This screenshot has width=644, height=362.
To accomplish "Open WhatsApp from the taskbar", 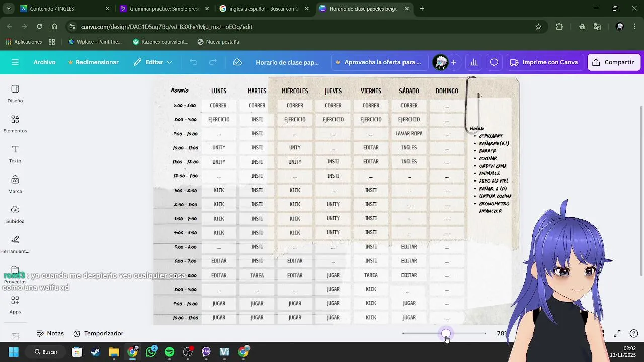I will coord(151,352).
